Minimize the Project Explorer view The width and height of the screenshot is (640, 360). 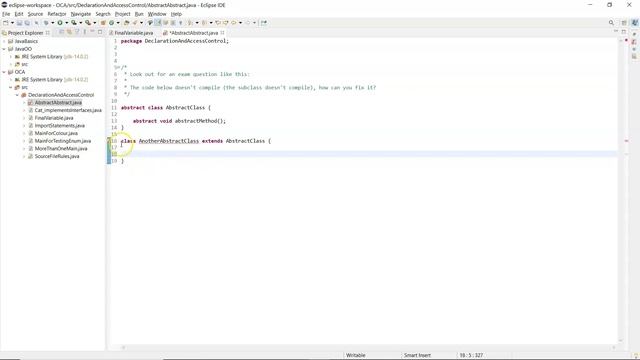tap(92, 32)
